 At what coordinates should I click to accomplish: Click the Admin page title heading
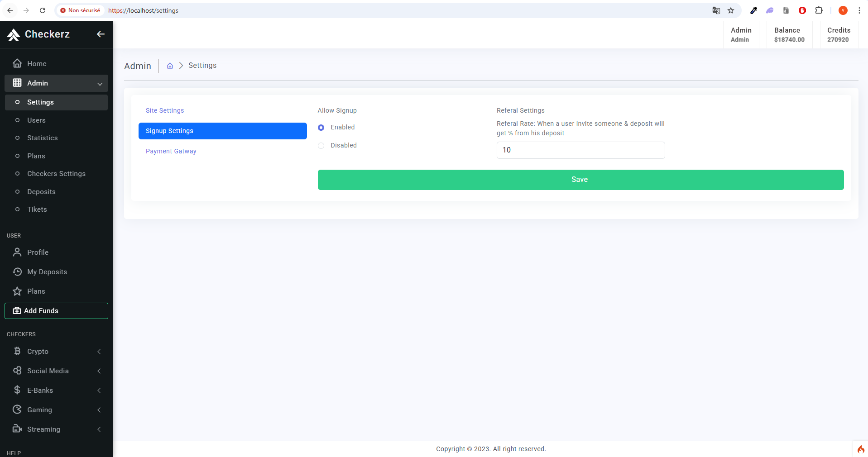pos(138,66)
